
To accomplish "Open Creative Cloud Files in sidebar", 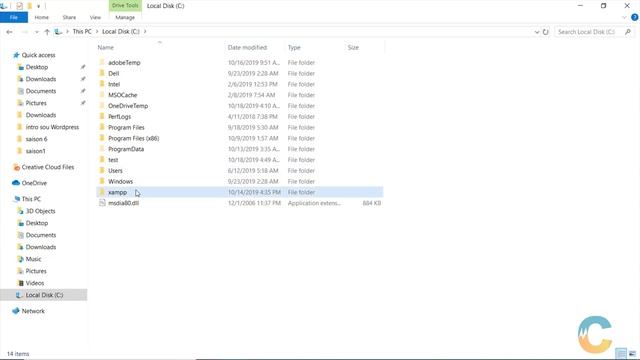I will pyautogui.click(x=48, y=167).
